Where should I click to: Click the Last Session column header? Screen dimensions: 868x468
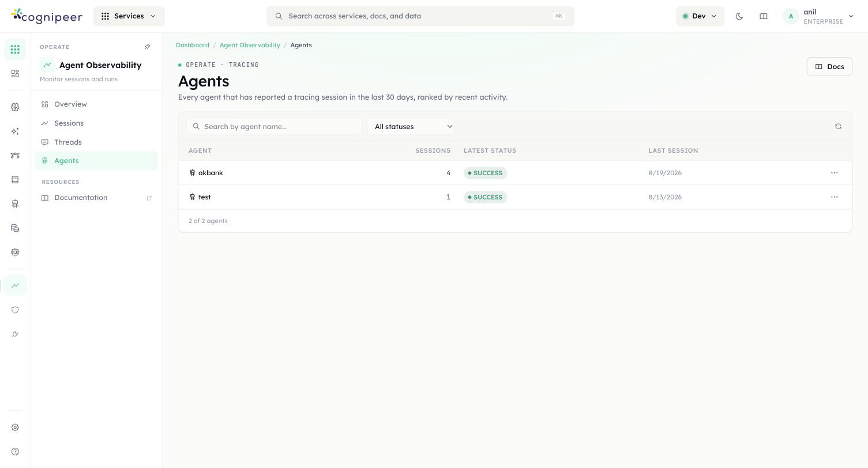(673, 151)
